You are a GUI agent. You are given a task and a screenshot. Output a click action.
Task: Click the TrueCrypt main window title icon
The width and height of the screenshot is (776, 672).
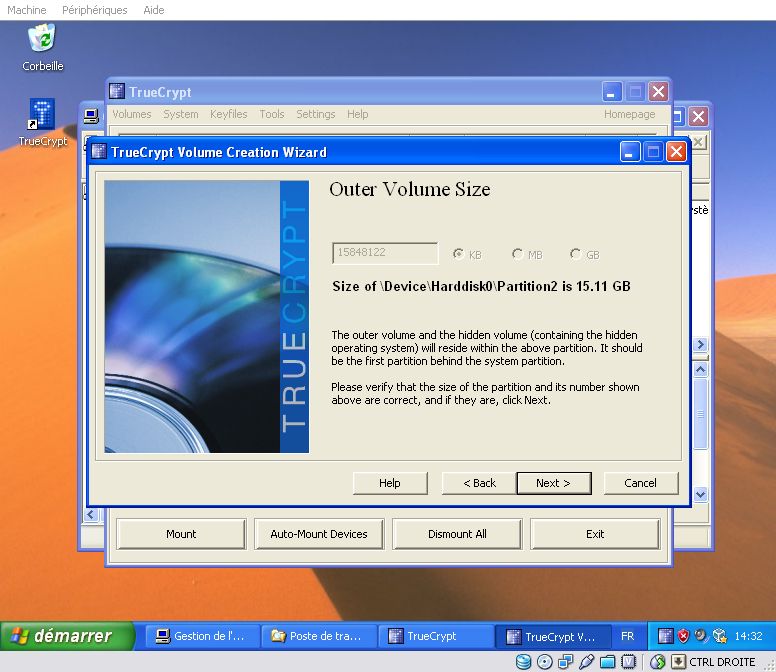(117, 92)
